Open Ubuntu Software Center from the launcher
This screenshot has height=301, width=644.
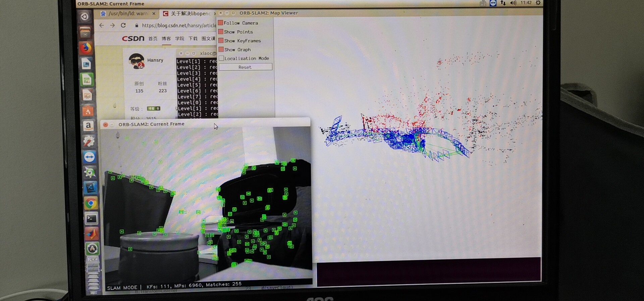88,111
